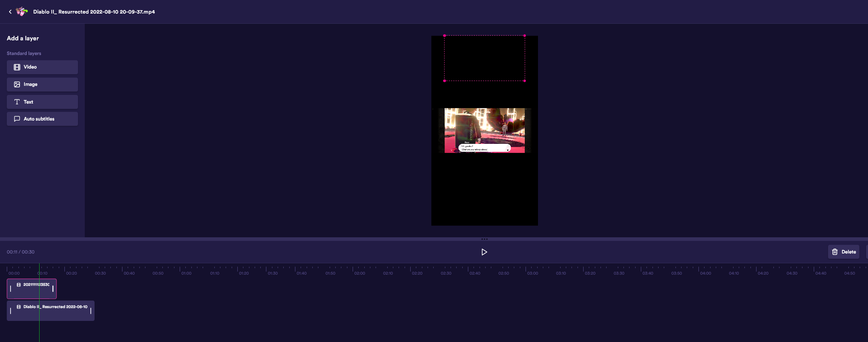Click the panel resize handle dots

click(484, 239)
